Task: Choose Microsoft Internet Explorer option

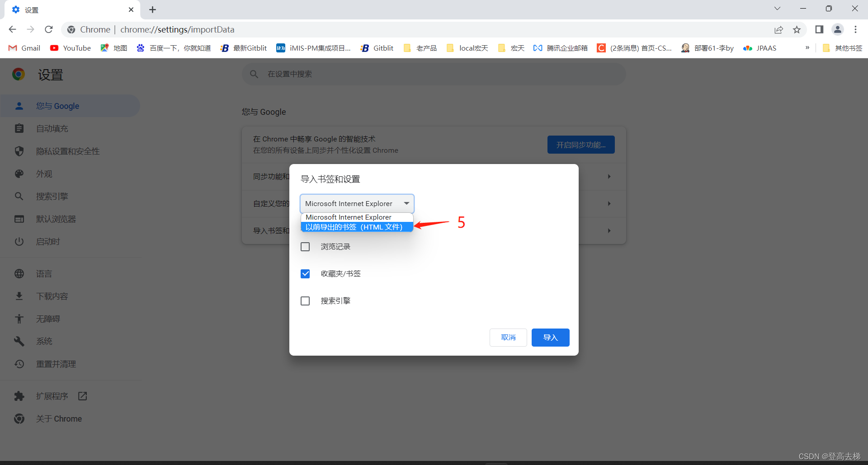Action: 357,217
